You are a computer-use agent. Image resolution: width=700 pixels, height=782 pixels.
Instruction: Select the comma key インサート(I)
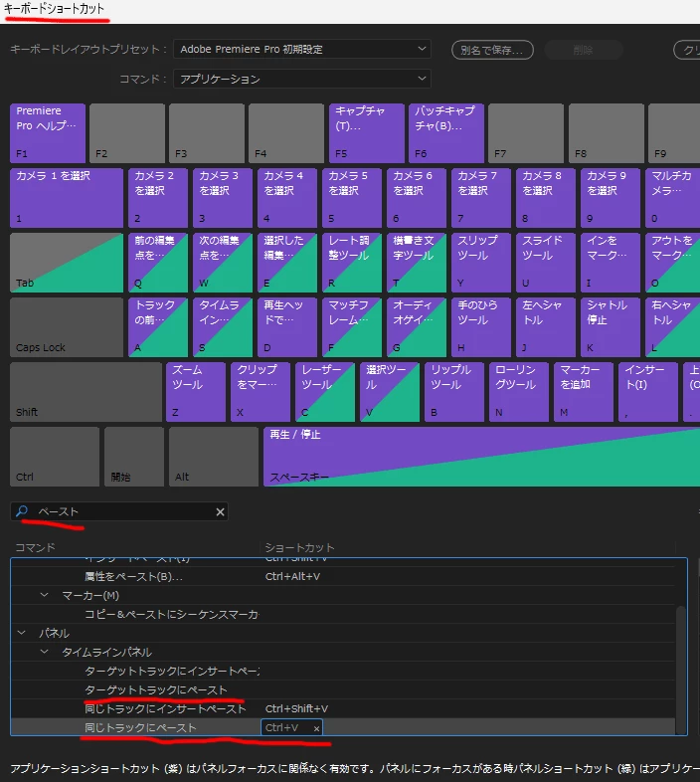pos(648,392)
